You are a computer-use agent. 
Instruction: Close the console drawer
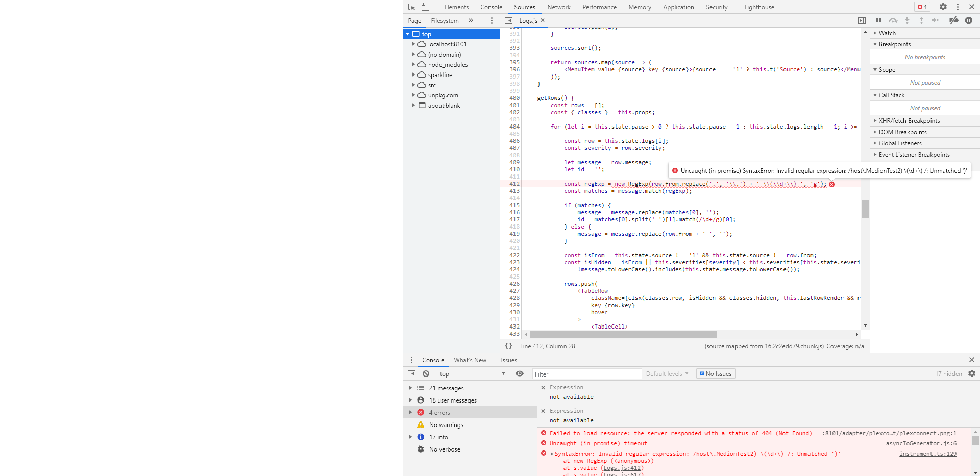tap(972, 360)
